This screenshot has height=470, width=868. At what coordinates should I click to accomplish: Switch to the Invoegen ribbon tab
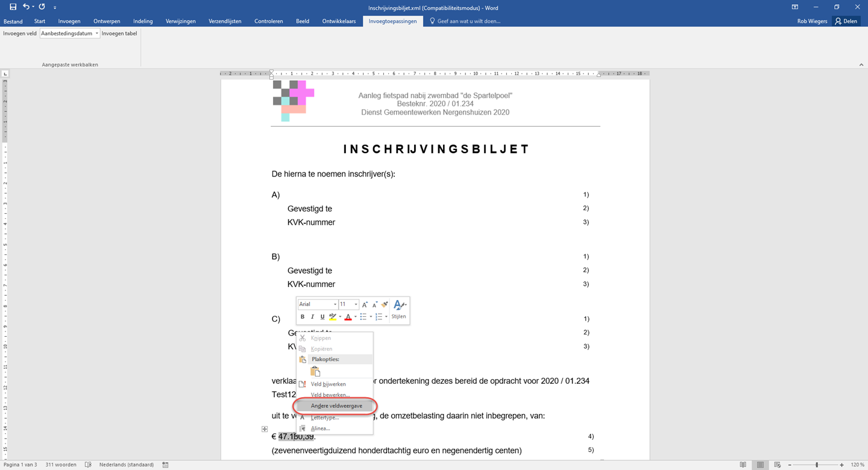69,21
